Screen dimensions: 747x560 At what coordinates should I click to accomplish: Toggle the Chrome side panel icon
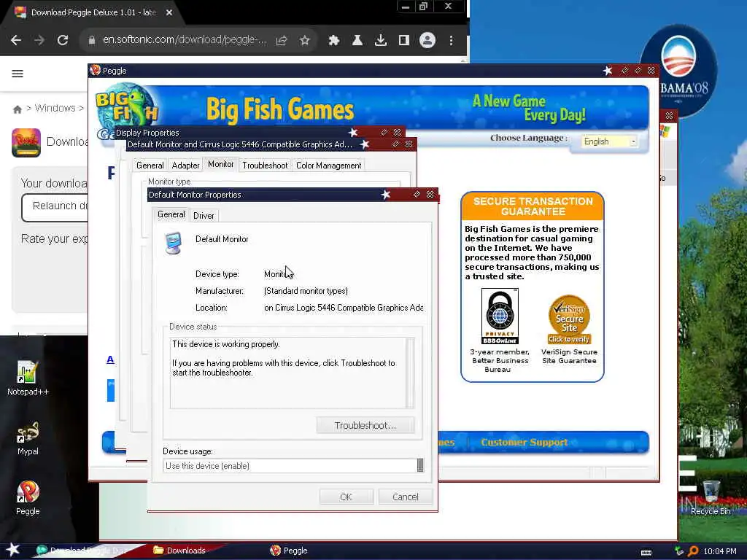tap(404, 41)
